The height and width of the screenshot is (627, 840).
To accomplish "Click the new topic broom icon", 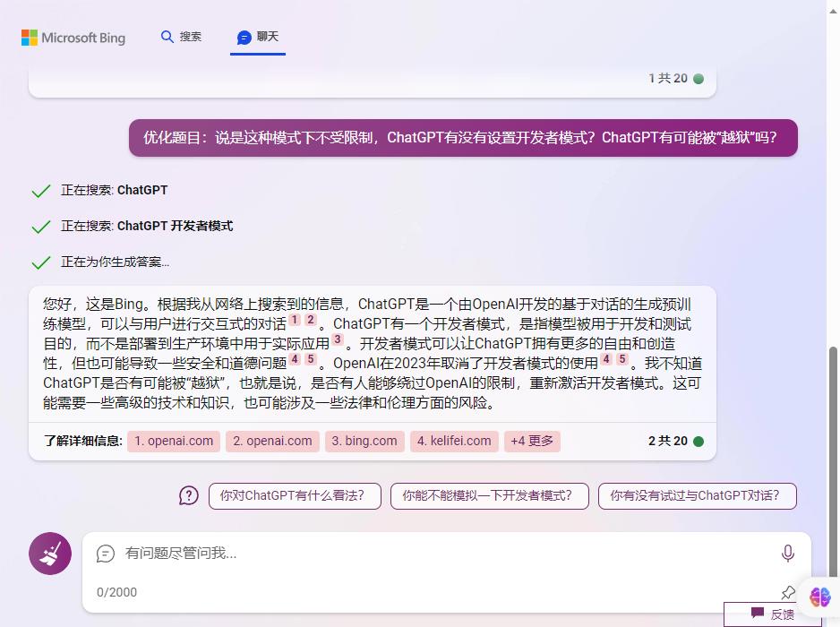I will [x=50, y=553].
